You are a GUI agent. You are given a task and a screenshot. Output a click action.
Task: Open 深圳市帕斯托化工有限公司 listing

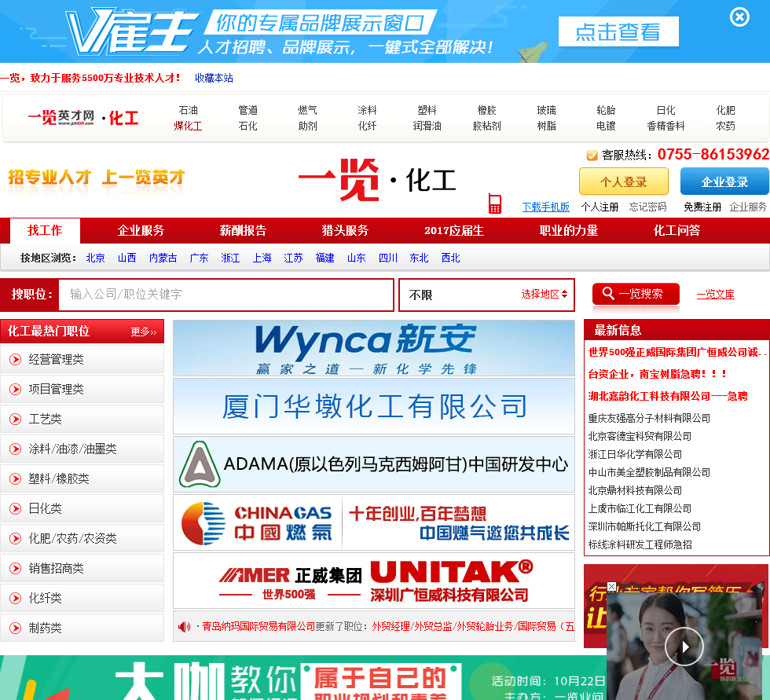coord(644,526)
